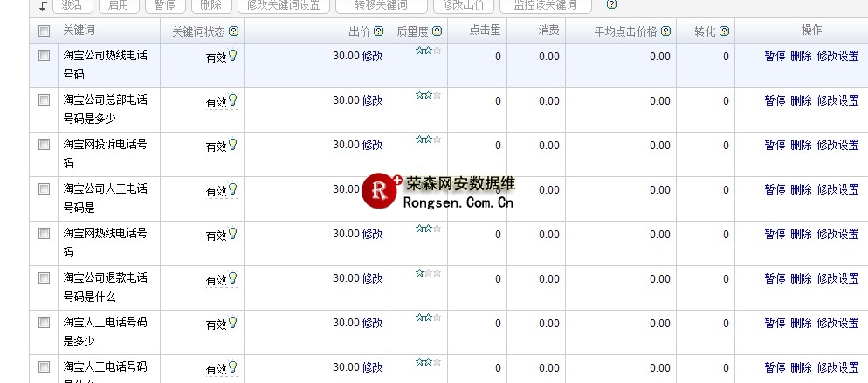Click the 修改关键词设置 toolbar button
The height and width of the screenshot is (383, 868).
pos(284,5)
